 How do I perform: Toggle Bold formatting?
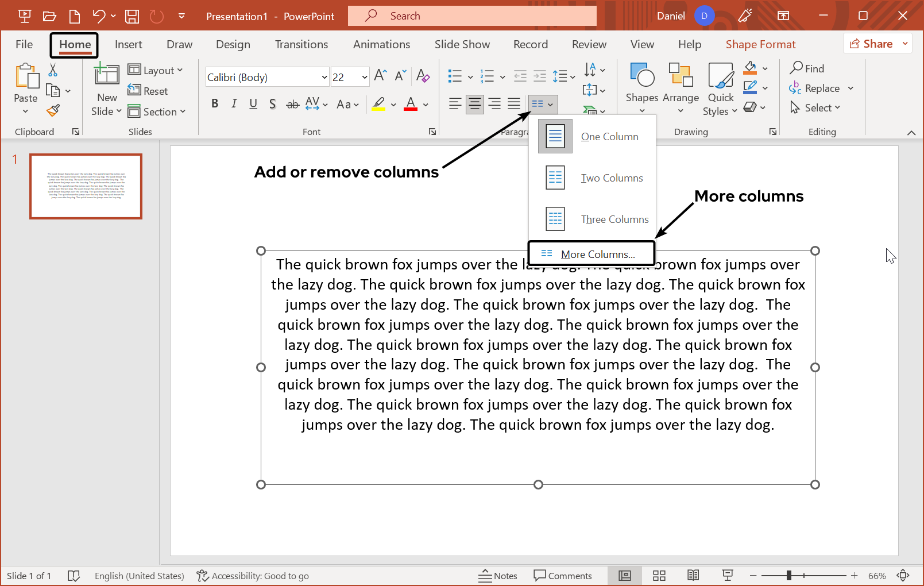pyautogui.click(x=215, y=104)
